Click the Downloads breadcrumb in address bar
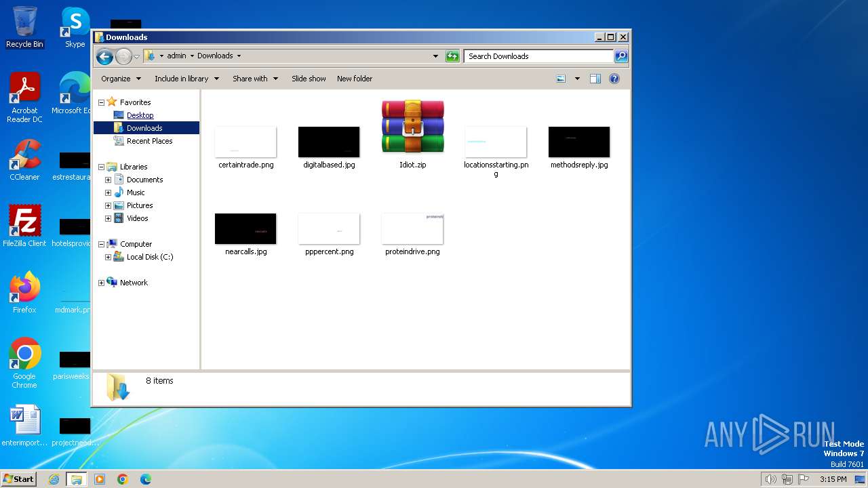Screen dimensions: 868x488 point(215,56)
